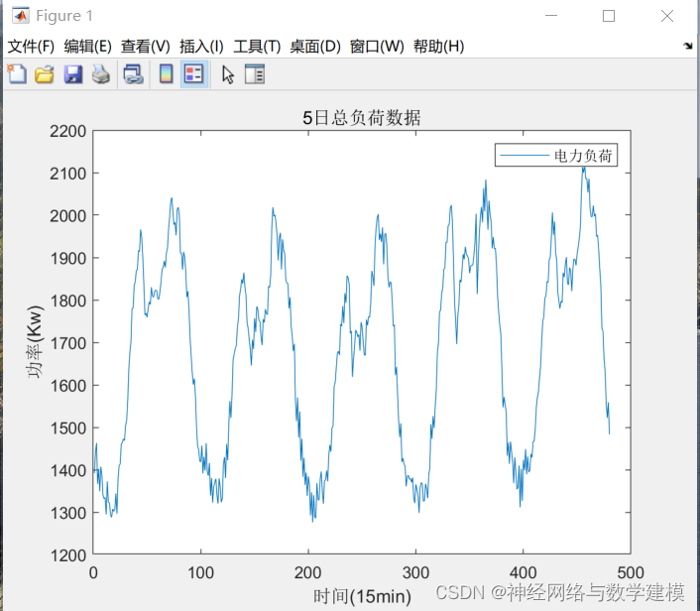The image size is (700, 611).
Task: Save figure with the floppy disk icon
Action: click(x=72, y=74)
